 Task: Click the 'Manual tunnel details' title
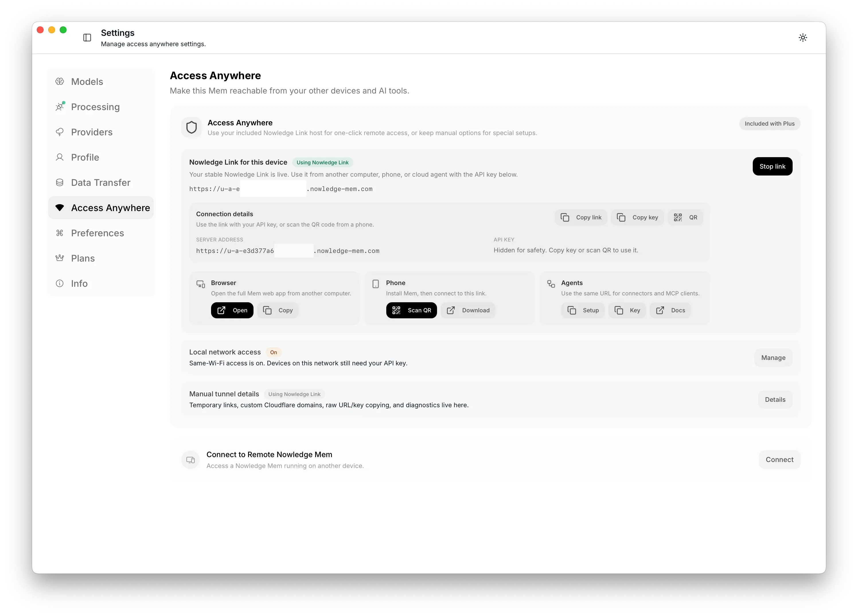pyautogui.click(x=224, y=394)
